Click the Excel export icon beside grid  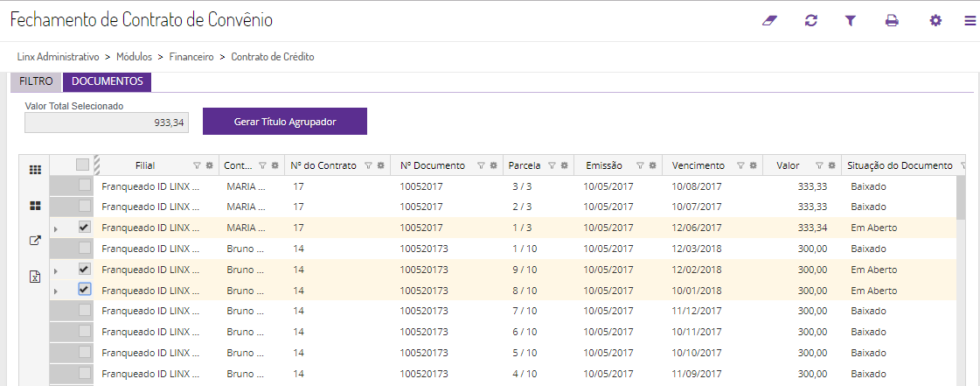point(36,277)
